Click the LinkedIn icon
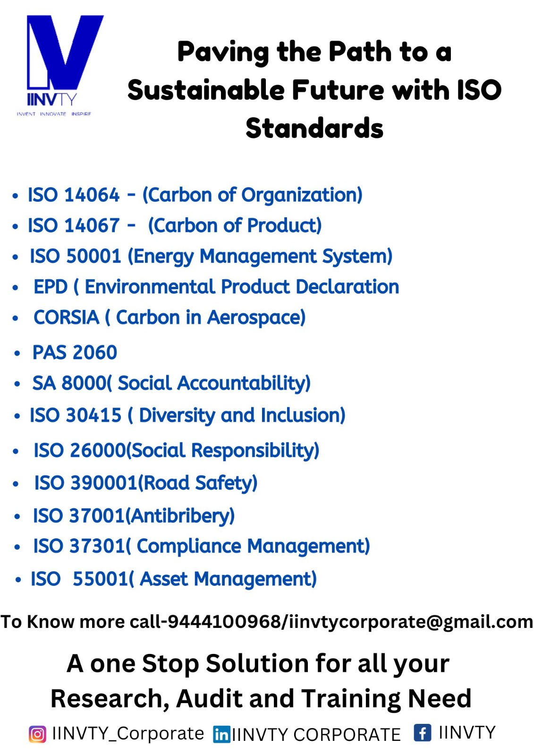Viewport: 534px width, 756px height. 221,734
